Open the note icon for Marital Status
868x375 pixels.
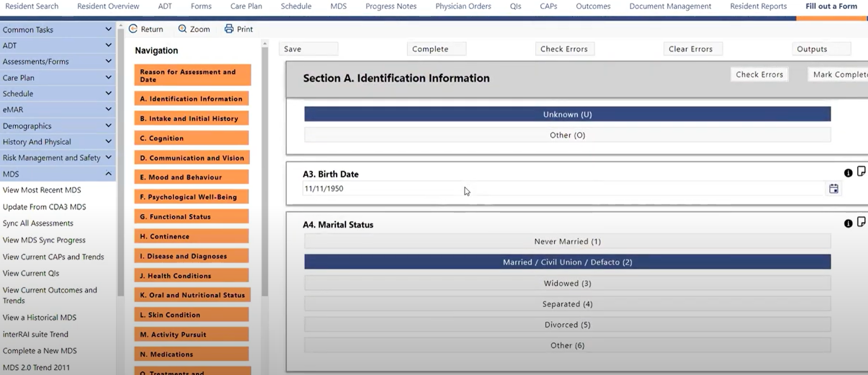(x=861, y=222)
